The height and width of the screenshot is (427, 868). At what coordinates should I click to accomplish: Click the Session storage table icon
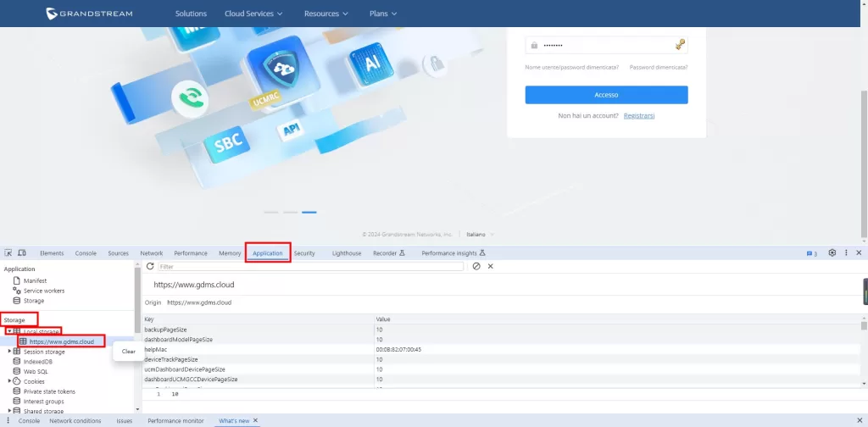[x=17, y=352]
